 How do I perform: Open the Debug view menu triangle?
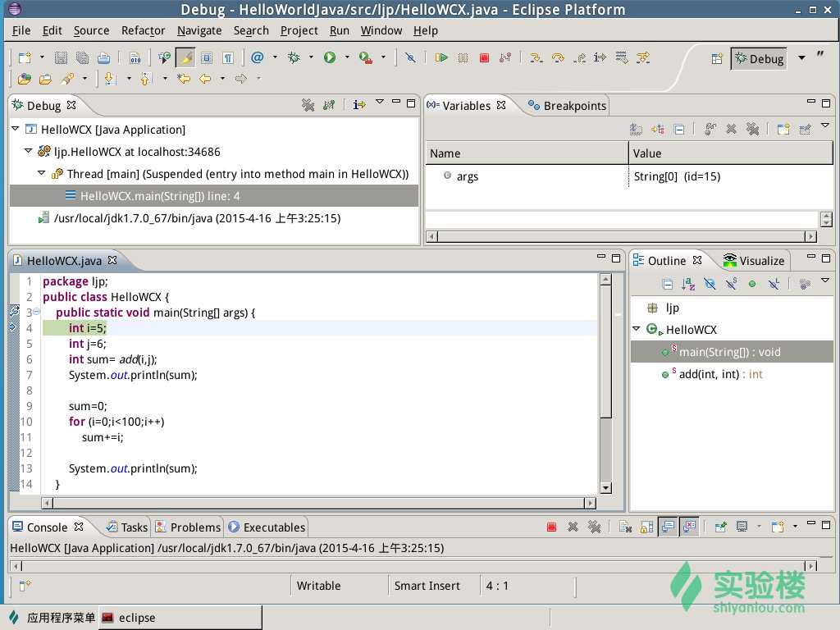coord(380,101)
